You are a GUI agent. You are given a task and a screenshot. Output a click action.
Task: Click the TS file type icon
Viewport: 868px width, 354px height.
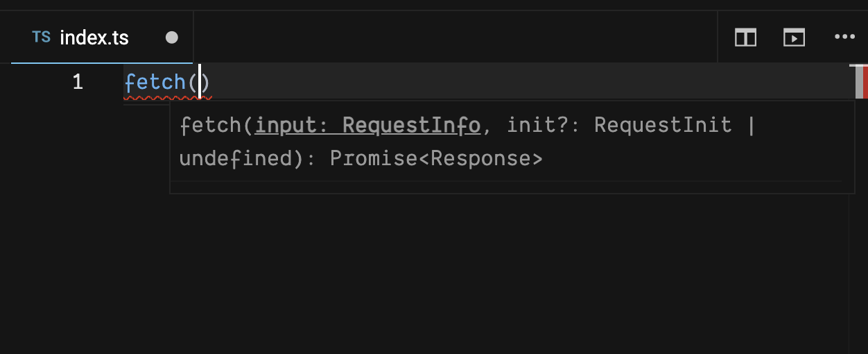pyautogui.click(x=41, y=37)
